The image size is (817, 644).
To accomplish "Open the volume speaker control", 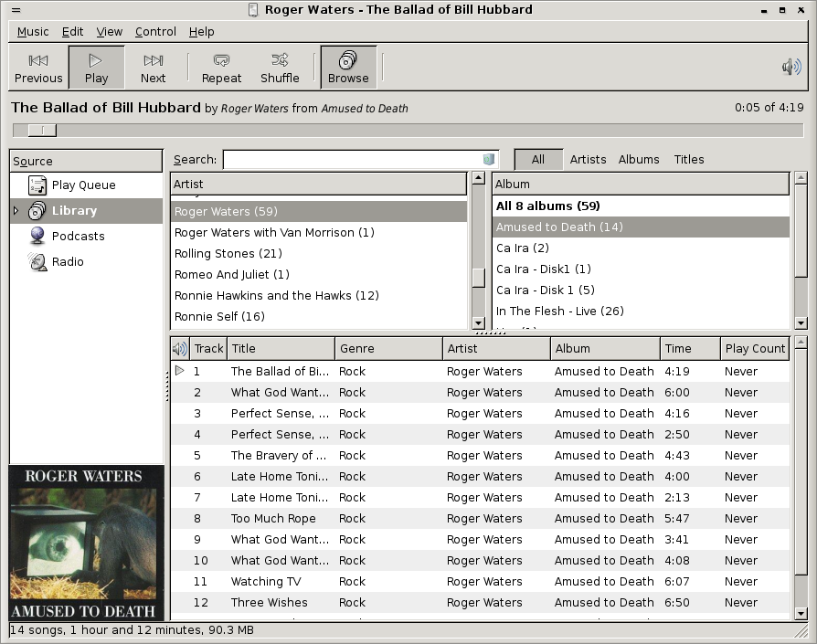I will [791, 68].
